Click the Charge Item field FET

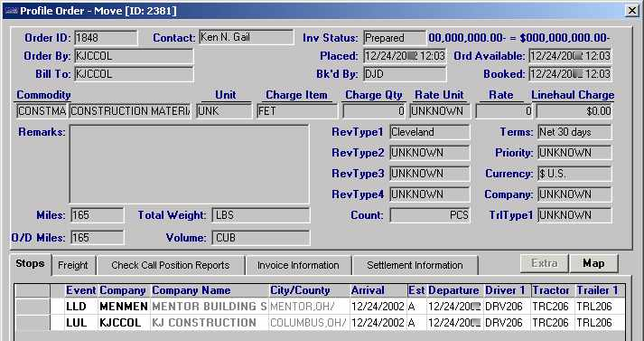point(297,111)
